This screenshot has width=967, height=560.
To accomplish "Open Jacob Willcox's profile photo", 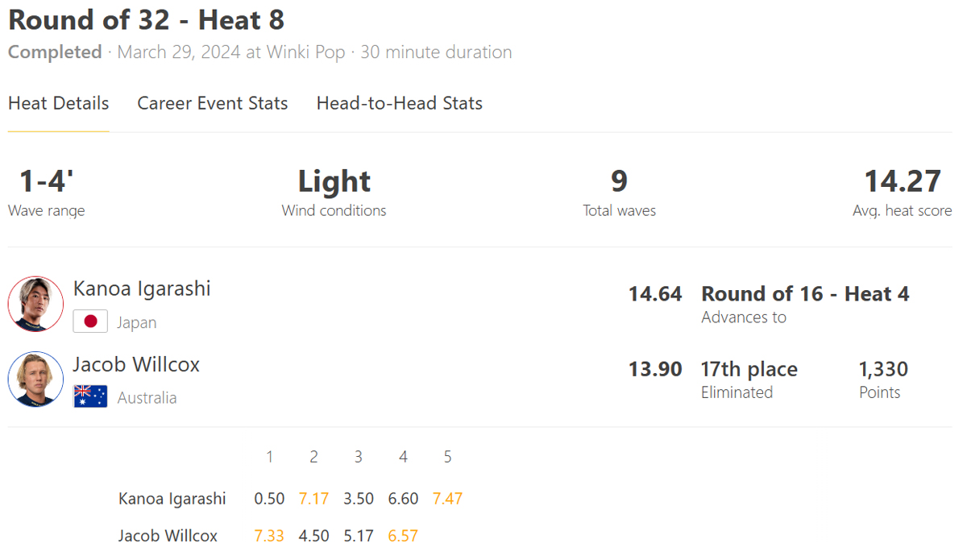I will 35,379.
